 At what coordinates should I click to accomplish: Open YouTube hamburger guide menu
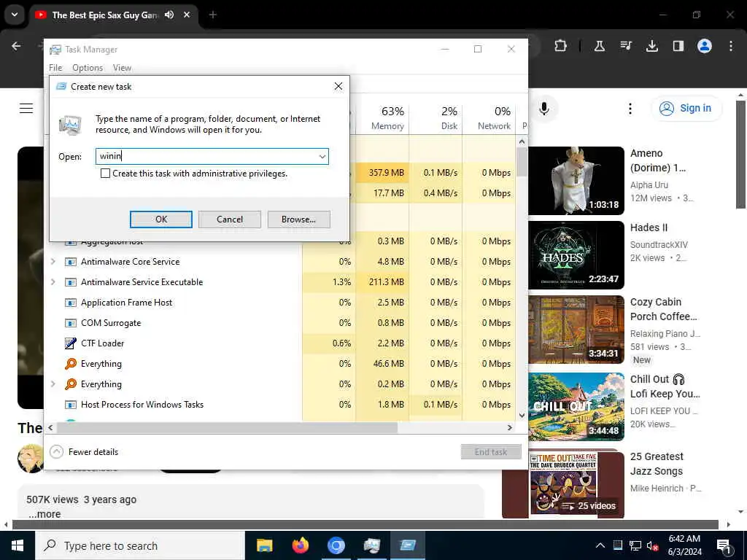(x=26, y=109)
